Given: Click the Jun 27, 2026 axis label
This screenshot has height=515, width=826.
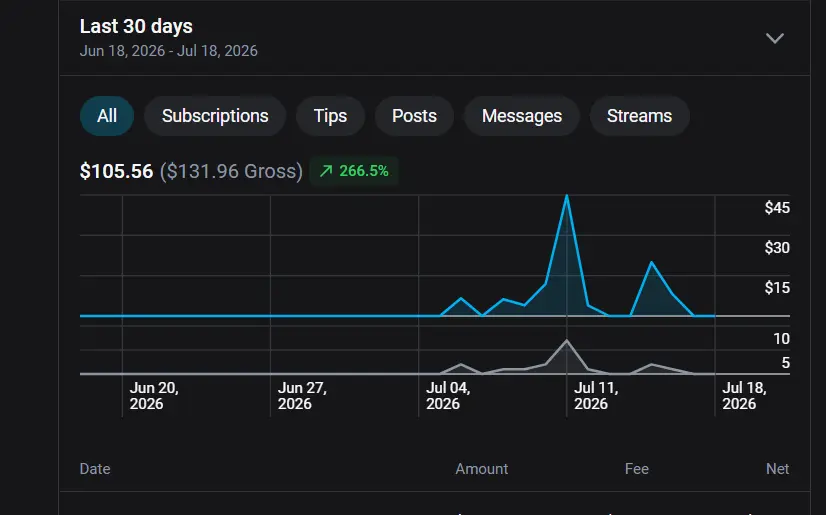Looking at the screenshot, I should (x=302, y=395).
